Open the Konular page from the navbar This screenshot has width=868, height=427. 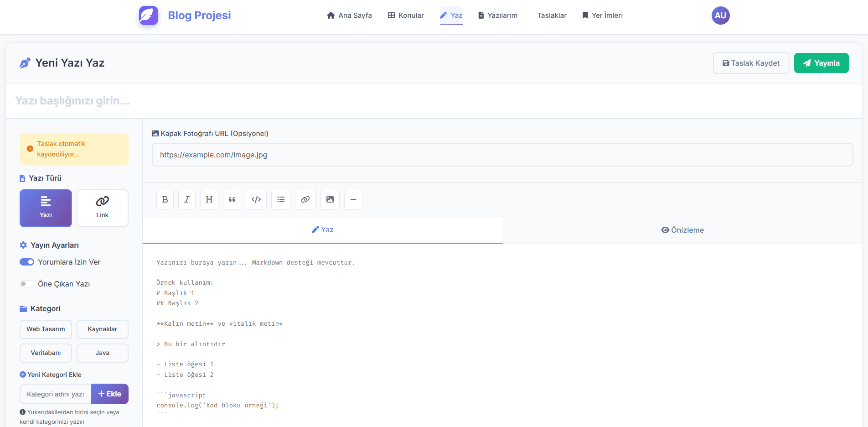pyautogui.click(x=405, y=15)
